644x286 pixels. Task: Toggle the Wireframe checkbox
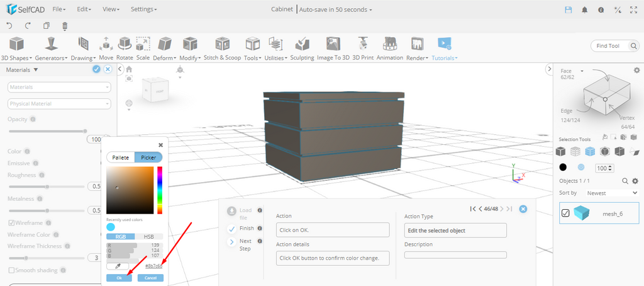click(11, 222)
